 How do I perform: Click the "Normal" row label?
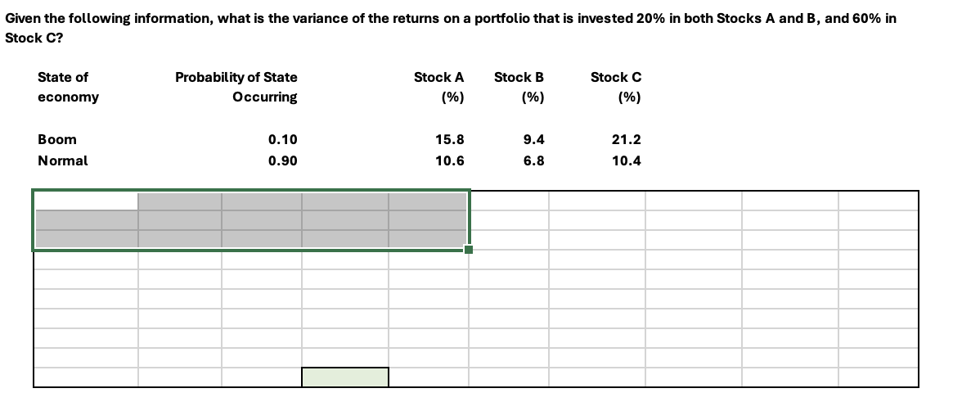tap(63, 160)
